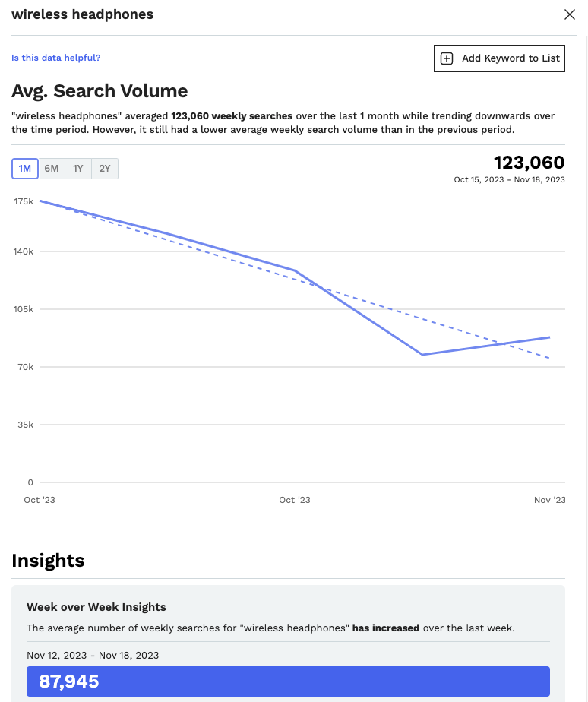The image size is (588, 702).
Task: Click the Nov 12 – Nov 18 date label
Action: point(93,656)
